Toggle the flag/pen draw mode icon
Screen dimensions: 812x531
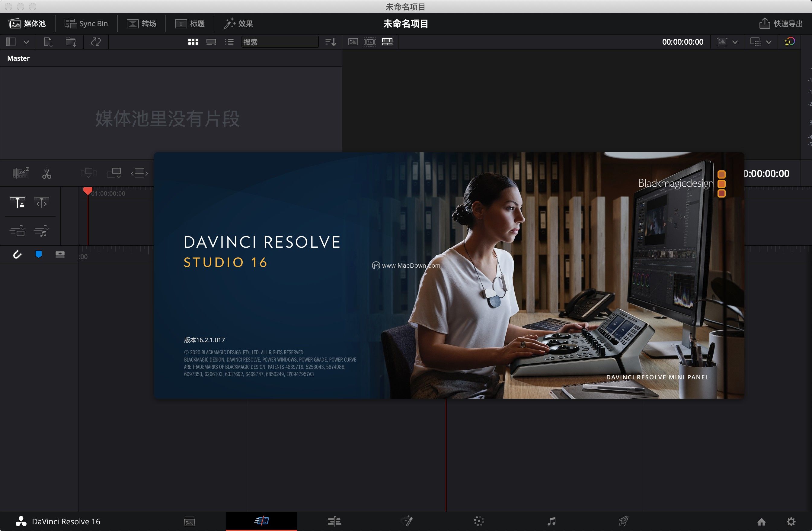click(x=38, y=254)
